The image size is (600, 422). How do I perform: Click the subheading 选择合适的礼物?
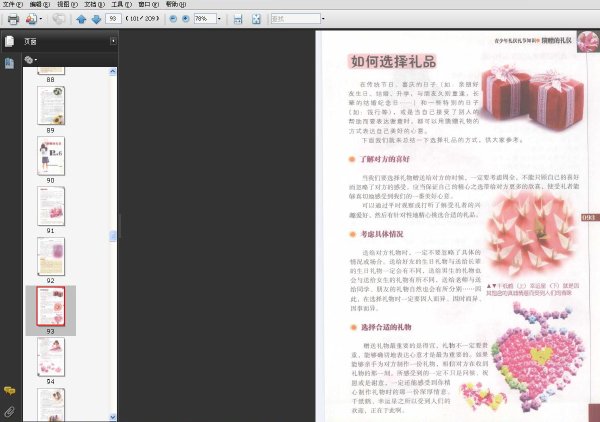point(386,327)
